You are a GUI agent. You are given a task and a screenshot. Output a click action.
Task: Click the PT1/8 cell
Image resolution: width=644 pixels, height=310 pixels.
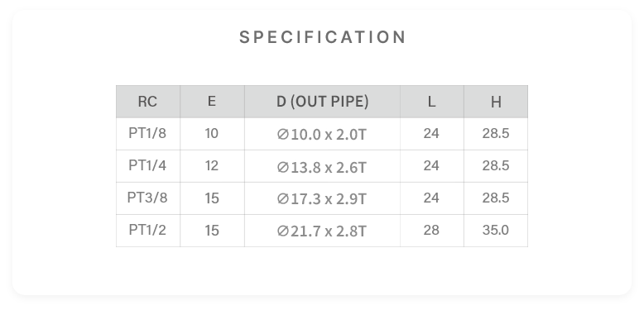pos(147,133)
